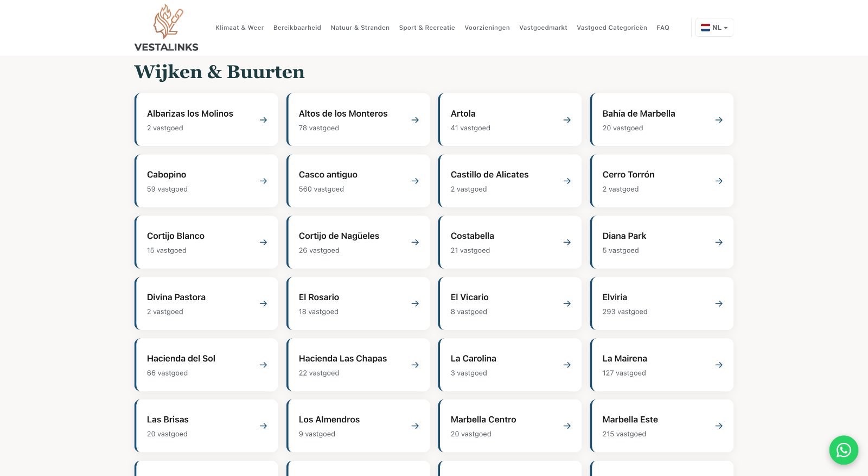This screenshot has width=868, height=476.
Task: Click the "3 vastgoed" count under La Carolina
Action: point(469,373)
